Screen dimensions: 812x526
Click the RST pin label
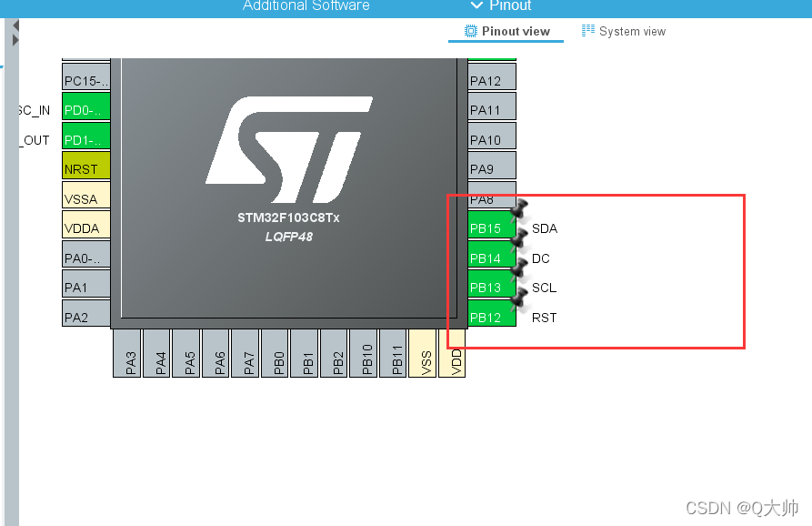point(545,318)
